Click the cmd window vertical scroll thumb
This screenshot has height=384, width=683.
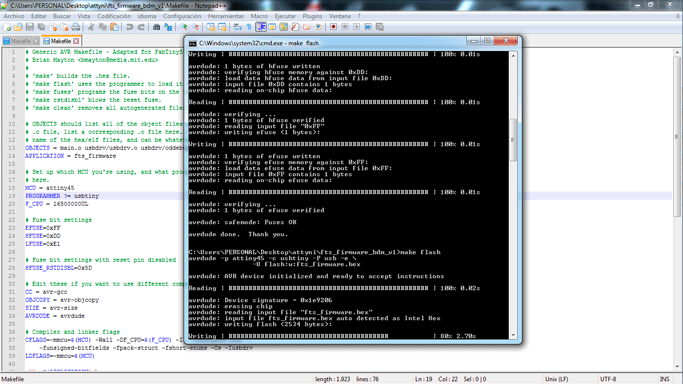coord(513,140)
